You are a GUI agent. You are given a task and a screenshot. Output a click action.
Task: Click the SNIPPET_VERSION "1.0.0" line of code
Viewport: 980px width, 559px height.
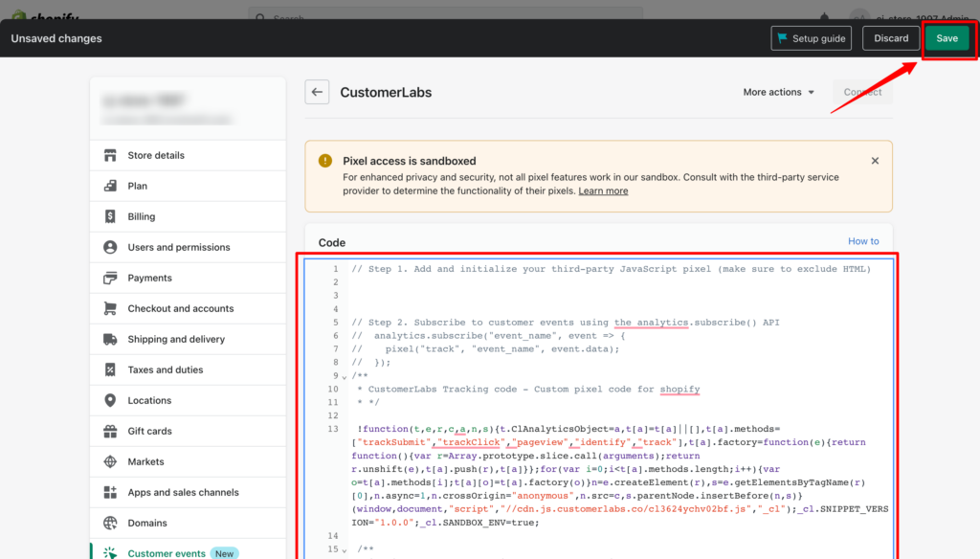click(x=445, y=523)
